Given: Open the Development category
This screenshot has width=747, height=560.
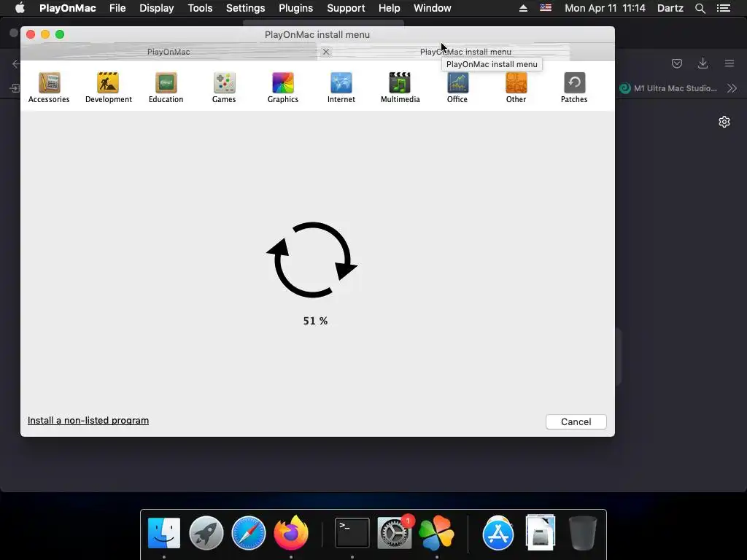Looking at the screenshot, I should (108, 87).
